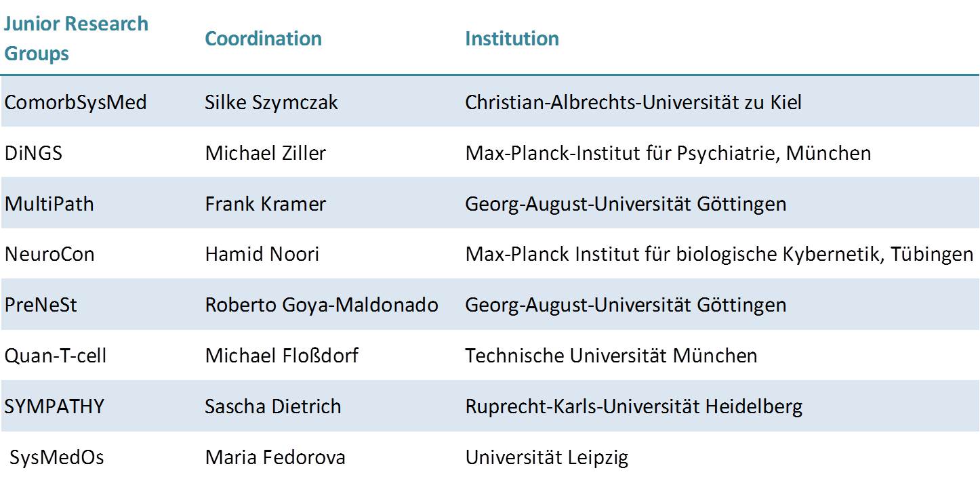Click the Coordination column header
Viewport: 980px width, 483px height.
point(263,39)
